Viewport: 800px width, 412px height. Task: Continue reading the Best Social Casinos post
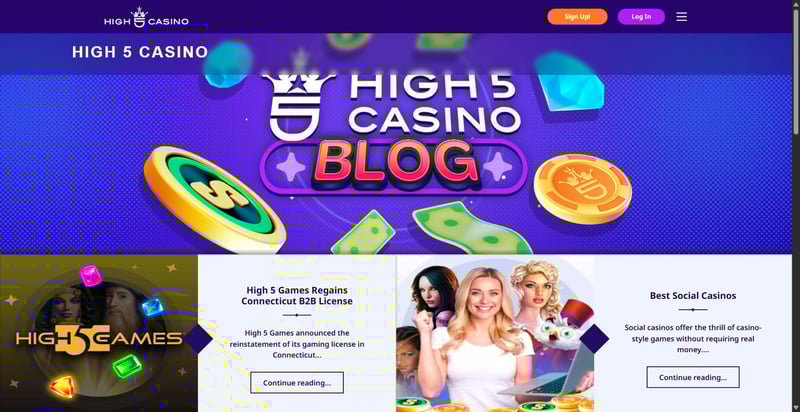pyautogui.click(x=693, y=377)
